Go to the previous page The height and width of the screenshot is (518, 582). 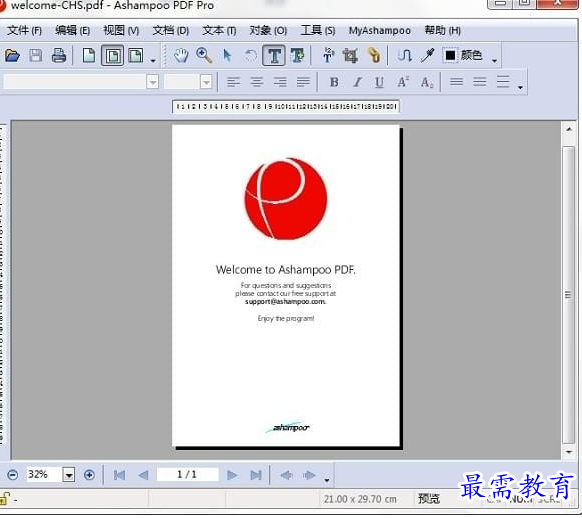[143, 475]
